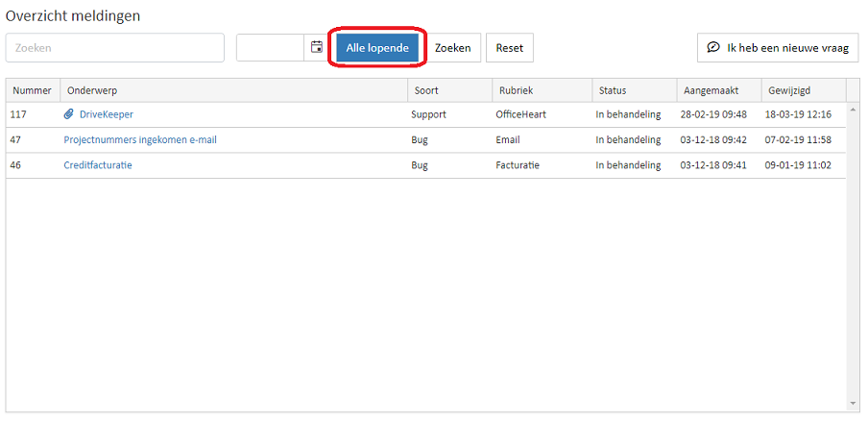Click the paperclip attachment icon beside DriveKeeper
This screenshot has width=868, height=421.
(x=68, y=114)
